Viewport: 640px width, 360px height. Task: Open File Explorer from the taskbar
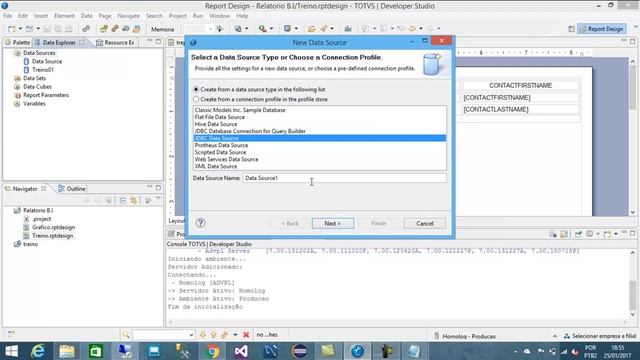[x=67, y=351]
